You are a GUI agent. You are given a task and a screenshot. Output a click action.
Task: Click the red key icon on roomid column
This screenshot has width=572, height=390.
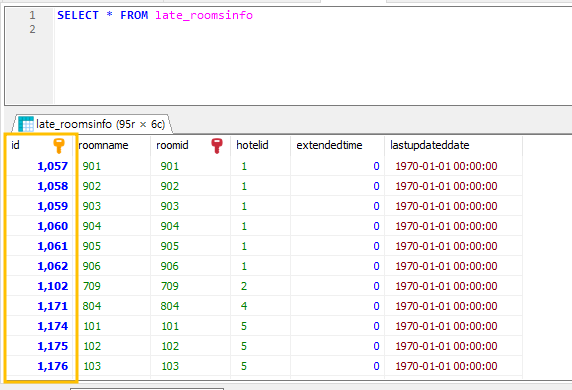pyautogui.click(x=217, y=146)
